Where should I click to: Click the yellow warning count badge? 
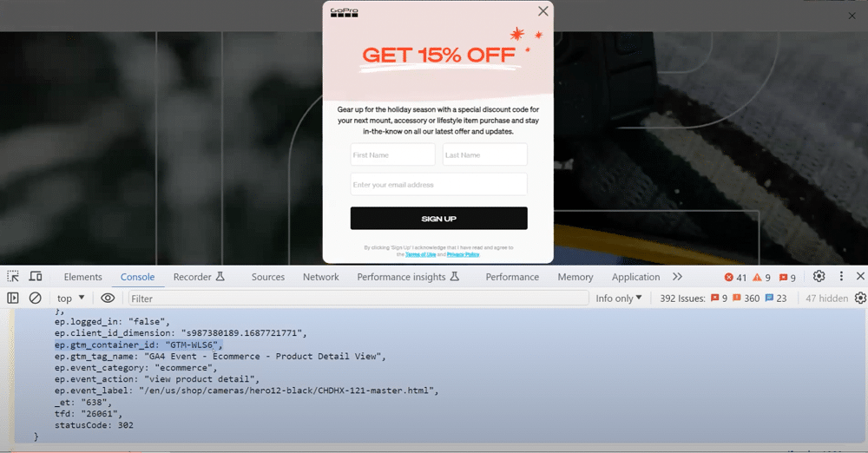pos(761,278)
